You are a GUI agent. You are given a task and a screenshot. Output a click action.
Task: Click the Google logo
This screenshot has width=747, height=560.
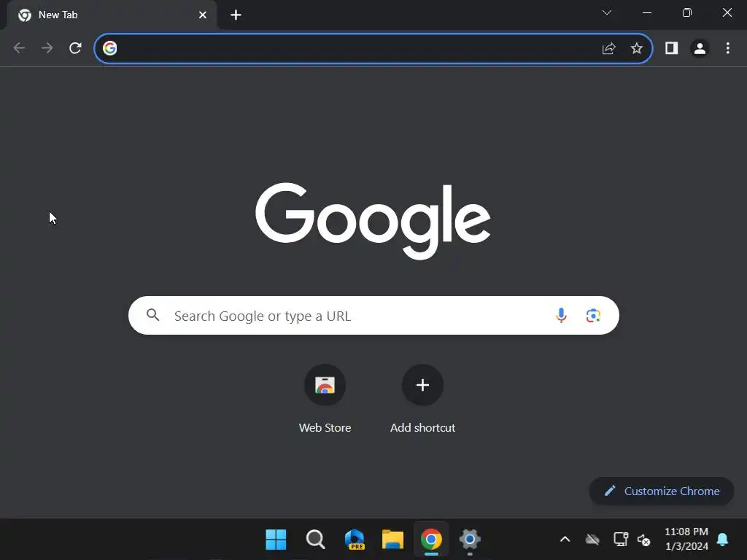coord(373,221)
